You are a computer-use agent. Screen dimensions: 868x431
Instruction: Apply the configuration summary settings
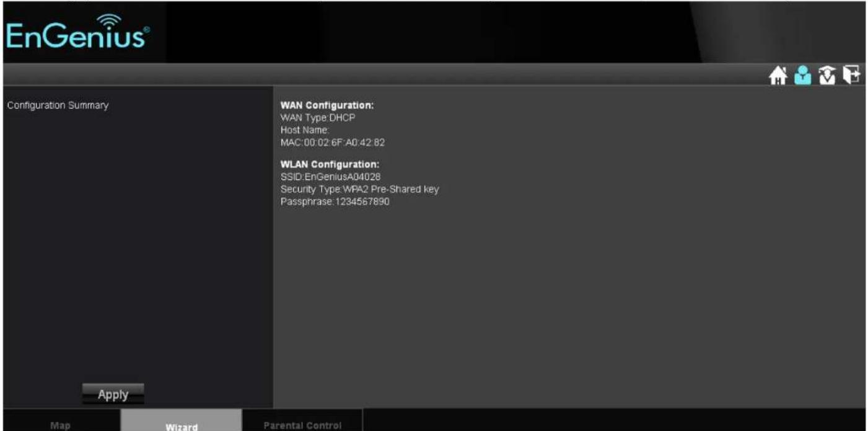coord(113,394)
